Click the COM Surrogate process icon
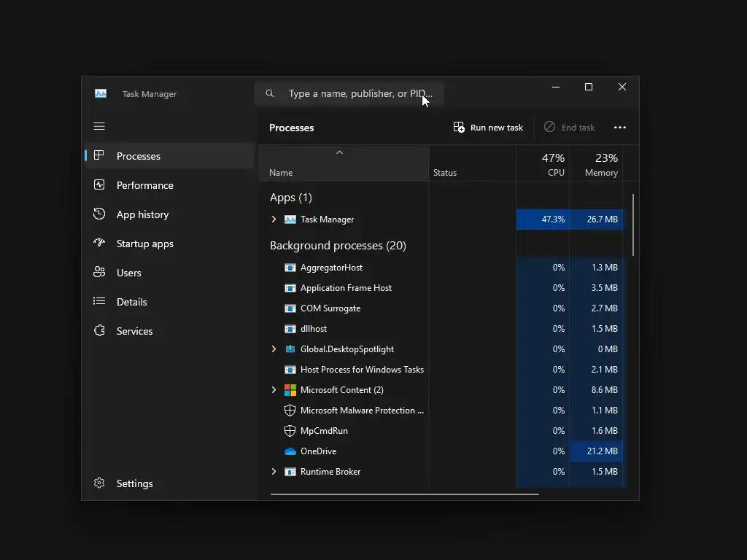Viewport: 747px width, 560px height. (290, 308)
